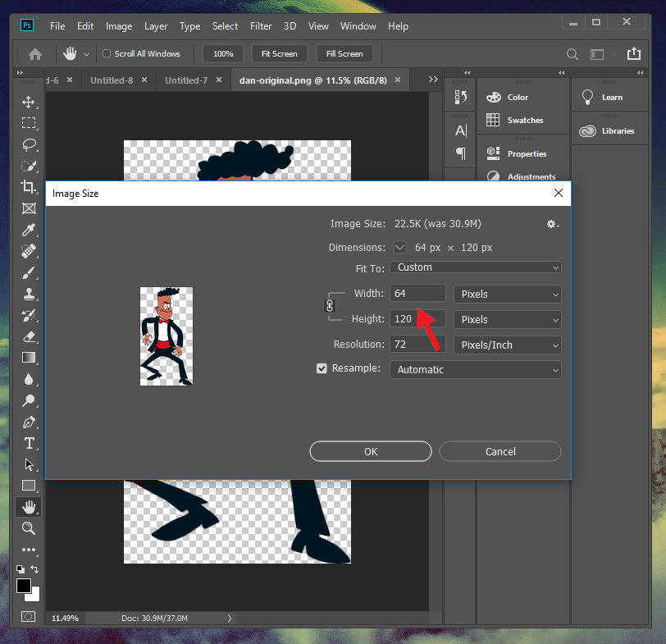Toggle Scroll All Windows checkbox
This screenshot has width=666, height=644.
[x=107, y=53]
